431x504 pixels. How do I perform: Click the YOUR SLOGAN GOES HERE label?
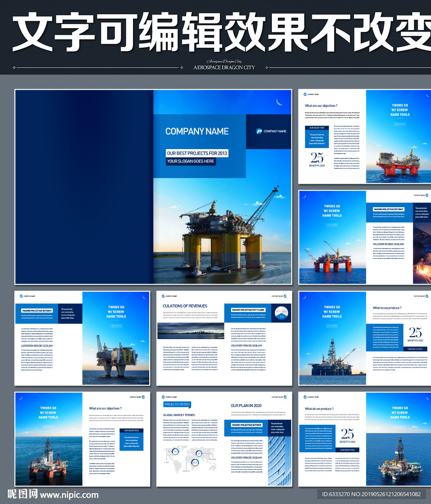pos(191,161)
